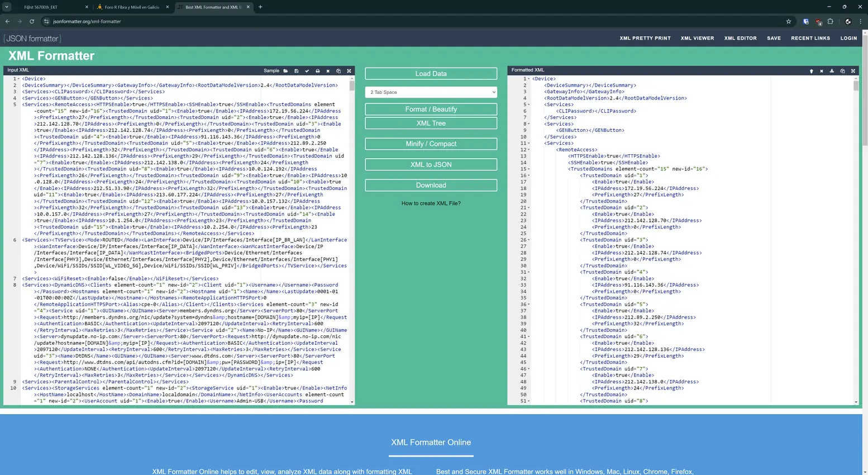The image size is (868, 475).
Task: Click LOGIN in top navigation
Action: pos(848,38)
